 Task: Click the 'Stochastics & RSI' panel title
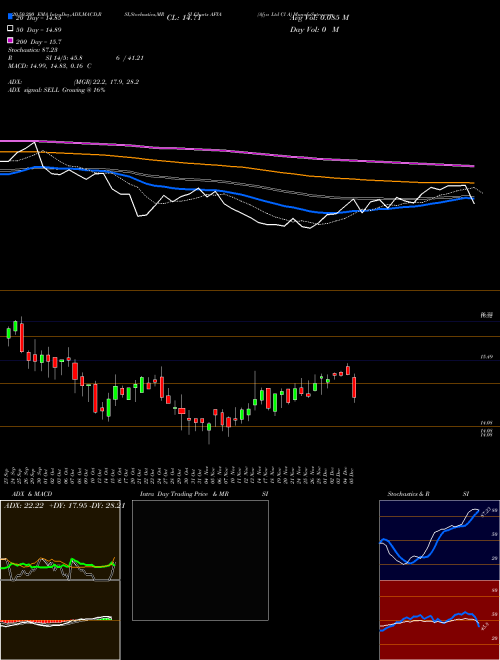(428, 494)
